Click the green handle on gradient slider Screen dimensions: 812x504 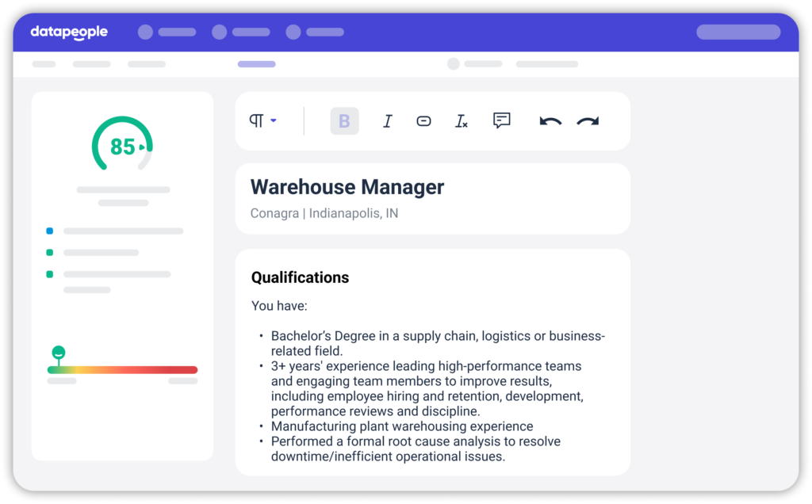(x=58, y=353)
